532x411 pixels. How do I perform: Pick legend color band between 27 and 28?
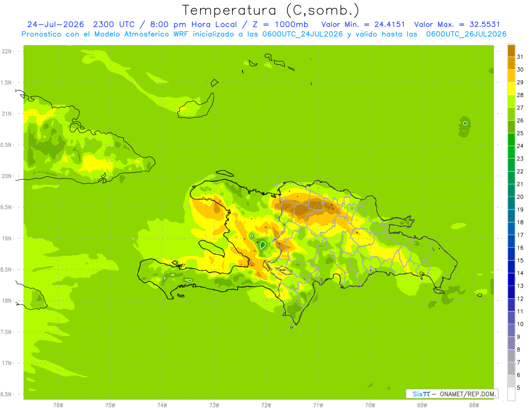[511, 101]
